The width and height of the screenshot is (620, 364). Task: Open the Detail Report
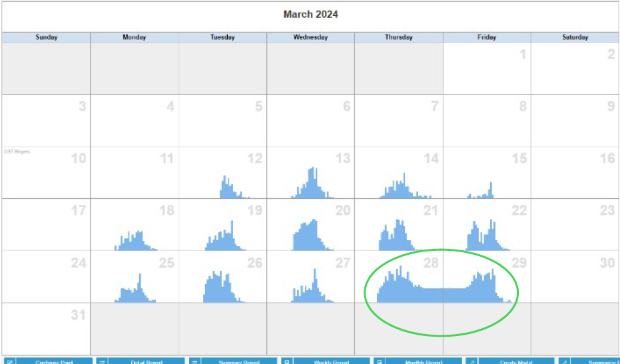tap(147, 361)
